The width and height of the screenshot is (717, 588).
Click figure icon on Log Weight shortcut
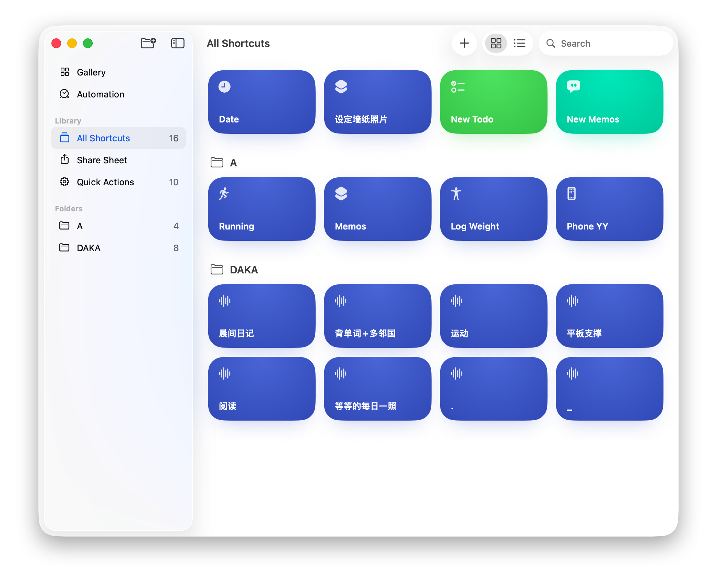tap(456, 193)
